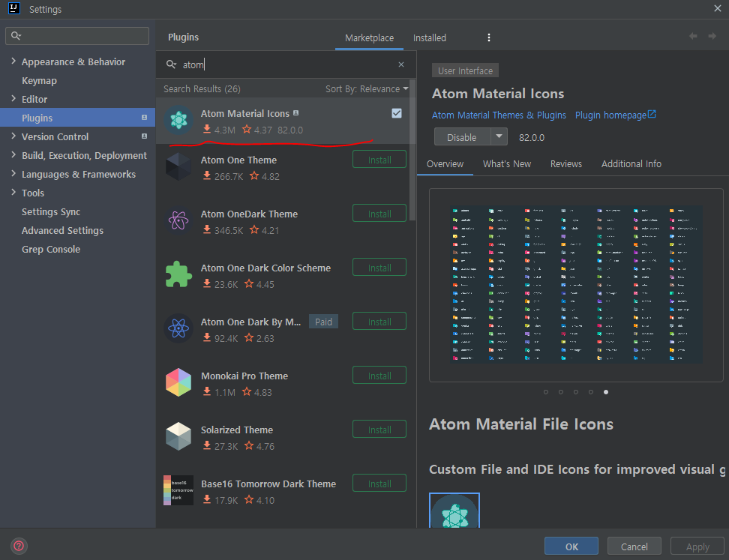This screenshot has height=560, width=729.
Task: Click the settings search magnifier icon
Action: tap(16, 36)
